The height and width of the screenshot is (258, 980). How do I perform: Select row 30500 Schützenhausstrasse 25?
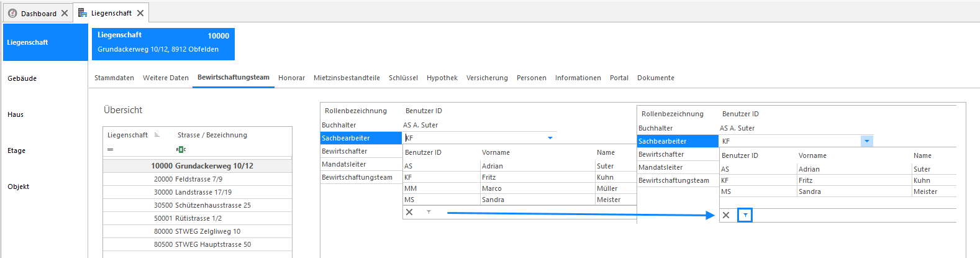click(197, 205)
